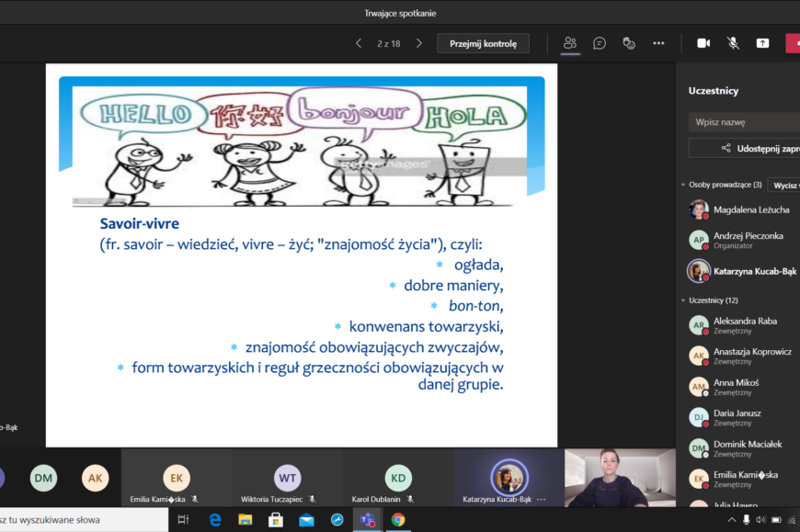800x532 pixels.
Task: Click the Uczestnicy panel title
Action: coord(714,91)
